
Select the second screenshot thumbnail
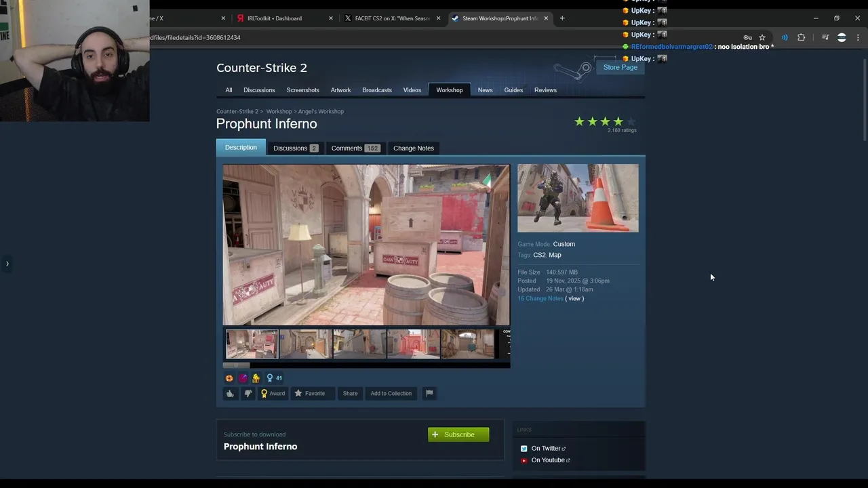(x=306, y=344)
